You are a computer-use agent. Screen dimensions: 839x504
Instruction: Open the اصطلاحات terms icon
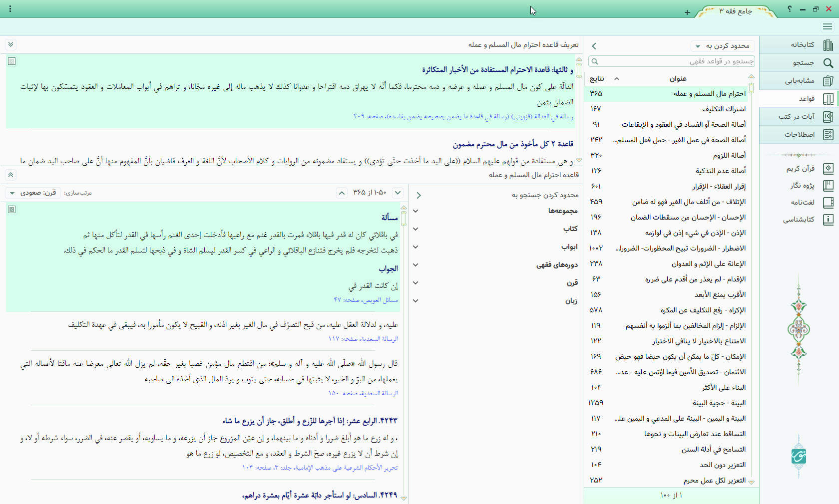[828, 135]
